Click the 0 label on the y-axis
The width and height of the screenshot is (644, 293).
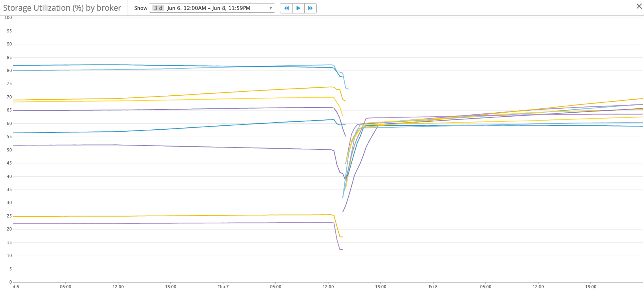[x=10, y=282]
